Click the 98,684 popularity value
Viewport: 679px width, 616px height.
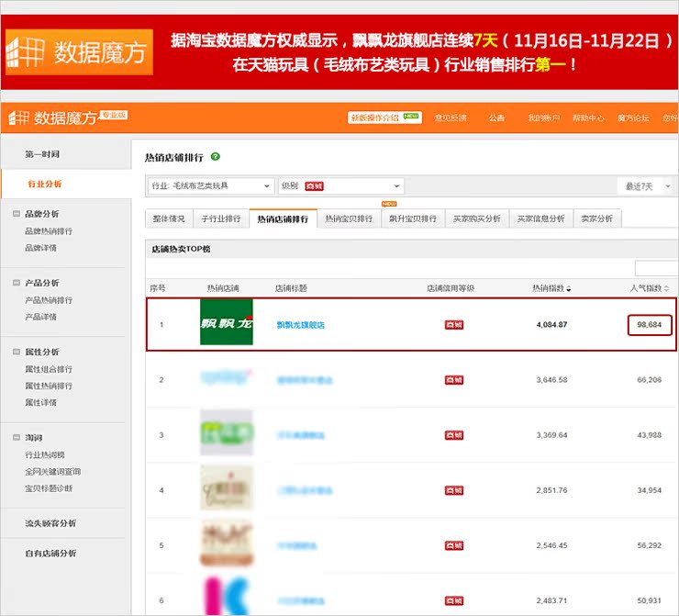point(649,324)
